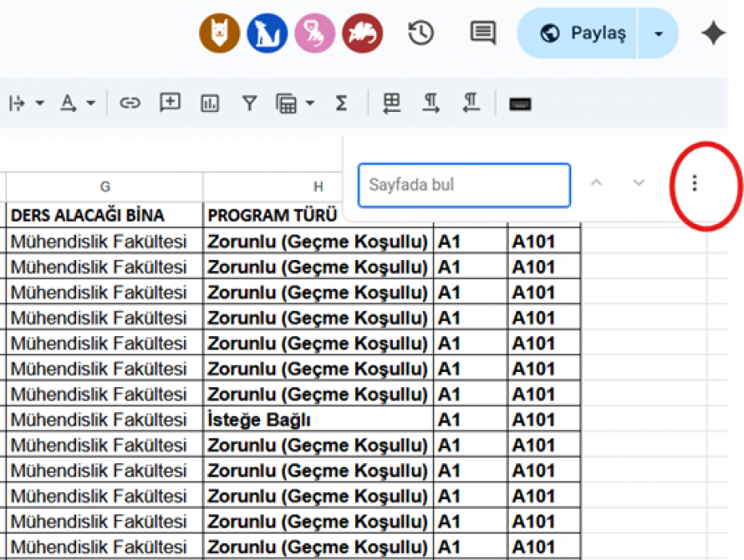The height and width of the screenshot is (560, 744).
Task: Open filter views dropdown
Action: coord(310,103)
